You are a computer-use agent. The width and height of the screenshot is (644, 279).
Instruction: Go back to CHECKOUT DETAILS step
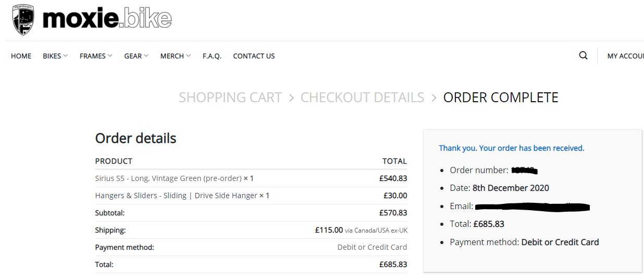(363, 98)
